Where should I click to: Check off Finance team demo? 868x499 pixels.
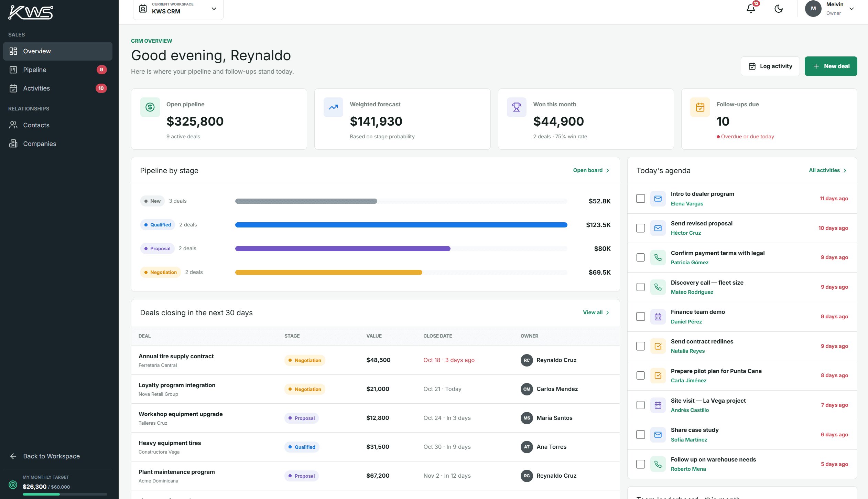[640, 317]
